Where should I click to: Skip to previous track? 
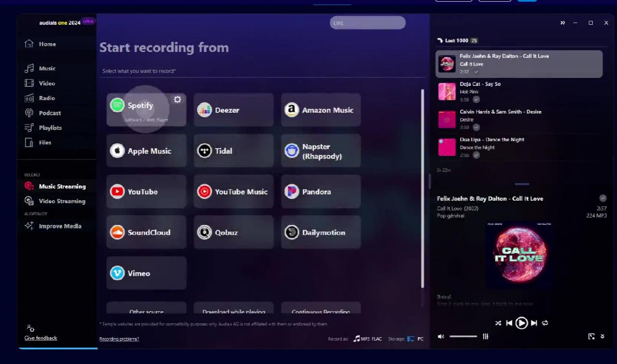point(509,323)
